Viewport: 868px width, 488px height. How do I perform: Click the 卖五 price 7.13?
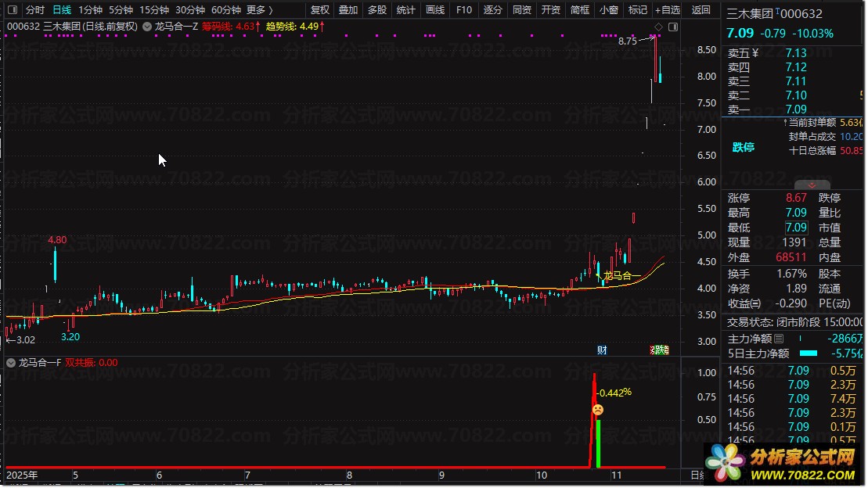pos(796,53)
